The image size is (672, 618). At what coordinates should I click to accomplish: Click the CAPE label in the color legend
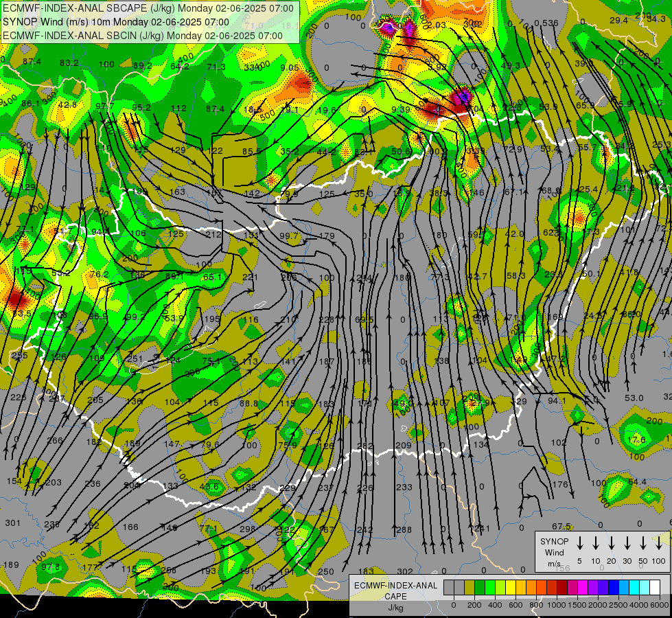pyautogui.click(x=395, y=597)
